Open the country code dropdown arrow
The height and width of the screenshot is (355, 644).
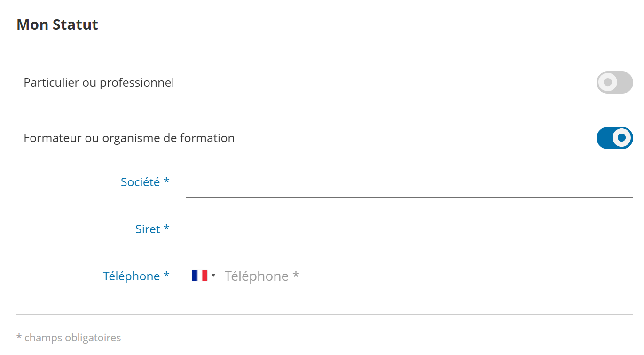[213, 276]
